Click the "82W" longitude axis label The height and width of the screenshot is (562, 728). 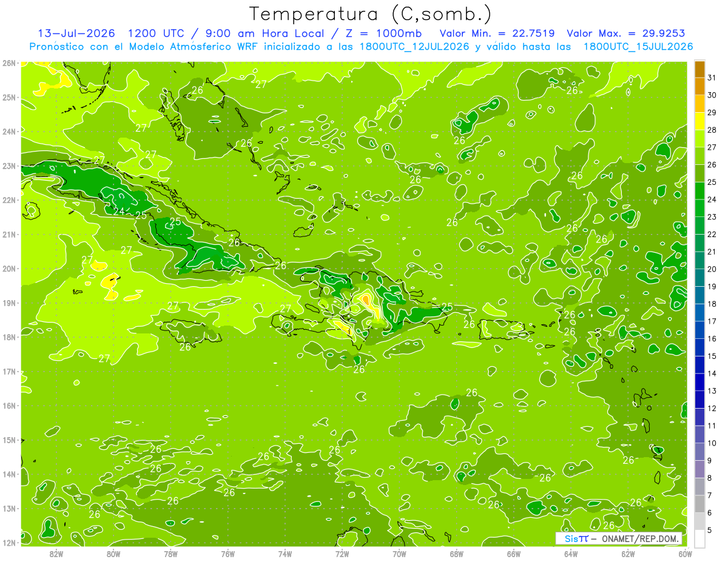point(56,554)
